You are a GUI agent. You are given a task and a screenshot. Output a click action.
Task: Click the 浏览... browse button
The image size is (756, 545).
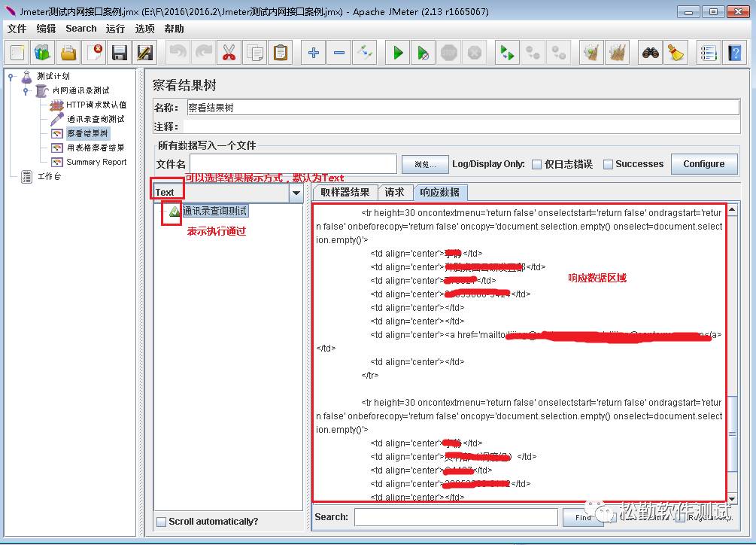tap(425, 164)
